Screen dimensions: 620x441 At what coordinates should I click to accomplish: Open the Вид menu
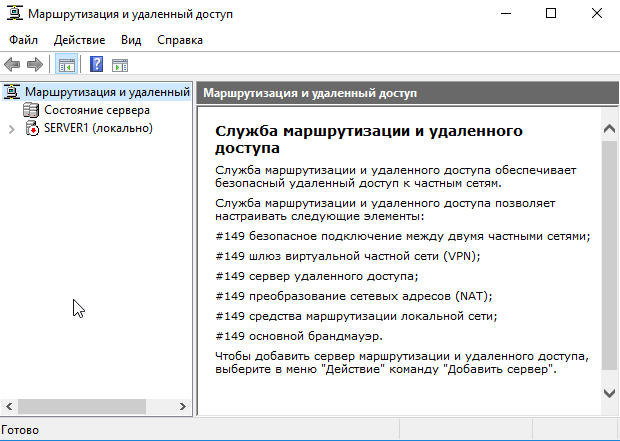[131, 40]
